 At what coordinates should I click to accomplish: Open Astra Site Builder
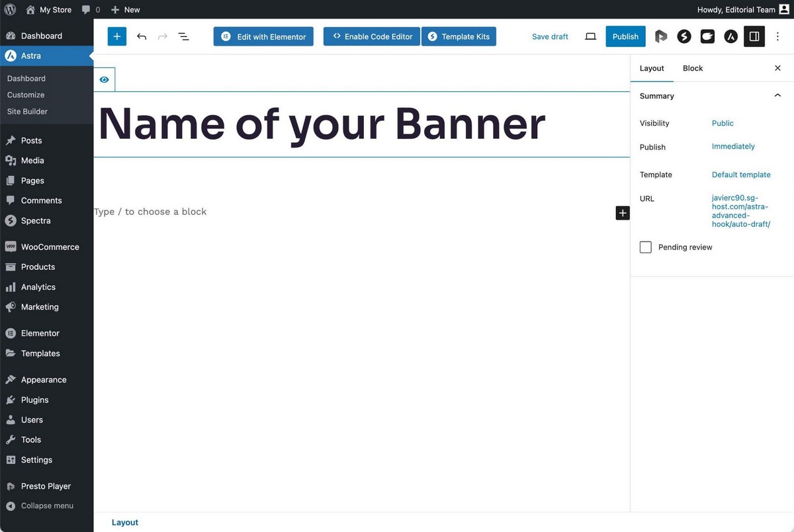click(27, 111)
